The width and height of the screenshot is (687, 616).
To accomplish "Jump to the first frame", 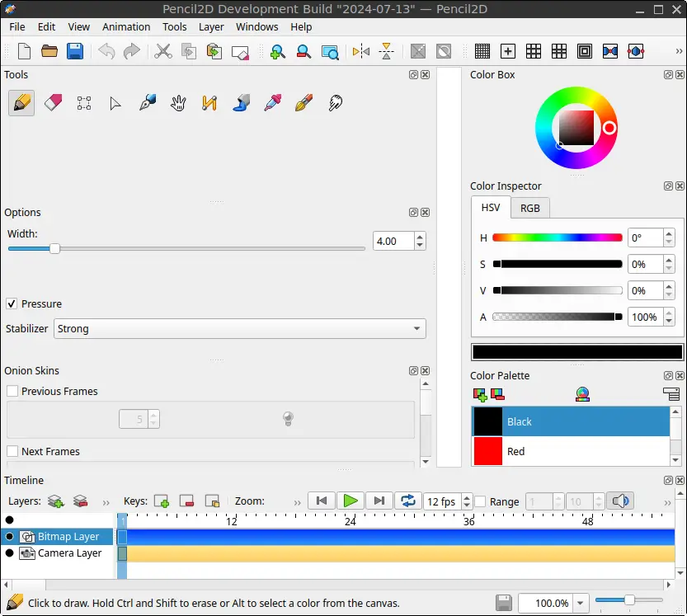I will coord(322,501).
